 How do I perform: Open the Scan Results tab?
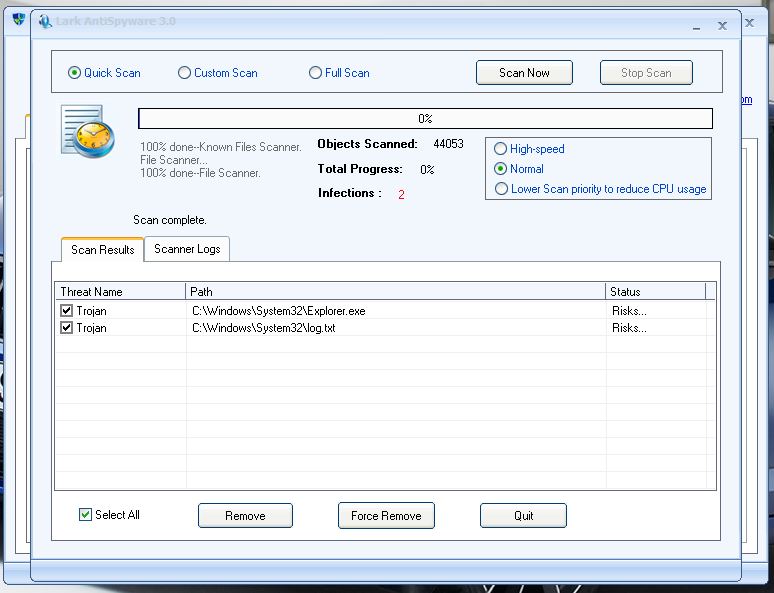pyautogui.click(x=102, y=250)
